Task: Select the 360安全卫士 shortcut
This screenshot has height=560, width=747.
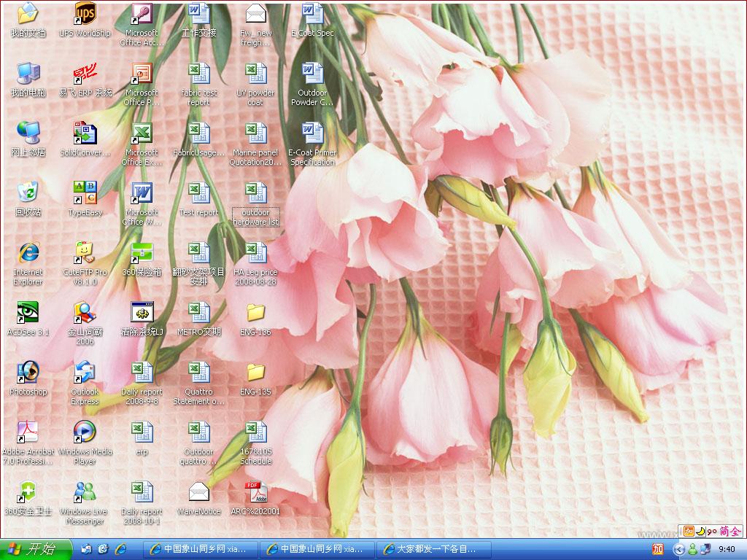Action: tap(28, 498)
